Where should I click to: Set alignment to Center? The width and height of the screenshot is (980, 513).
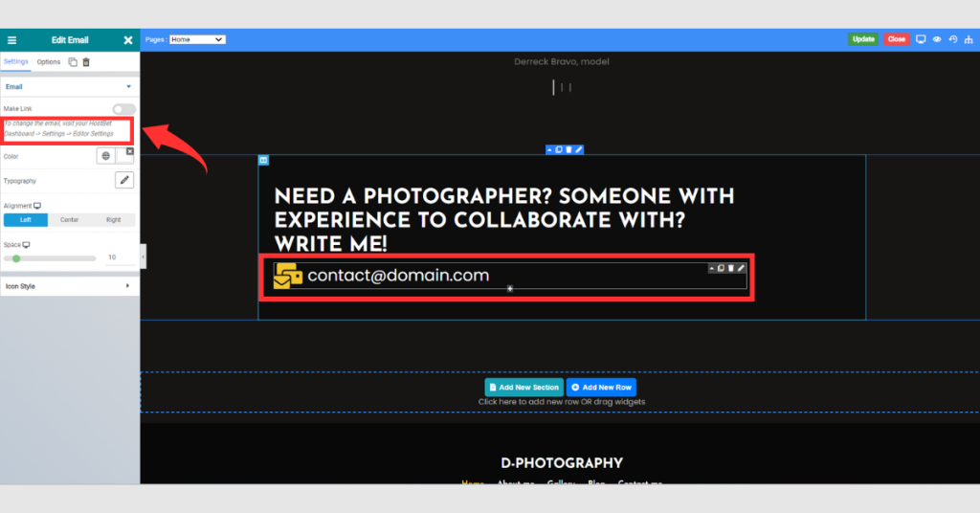tap(69, 220)
